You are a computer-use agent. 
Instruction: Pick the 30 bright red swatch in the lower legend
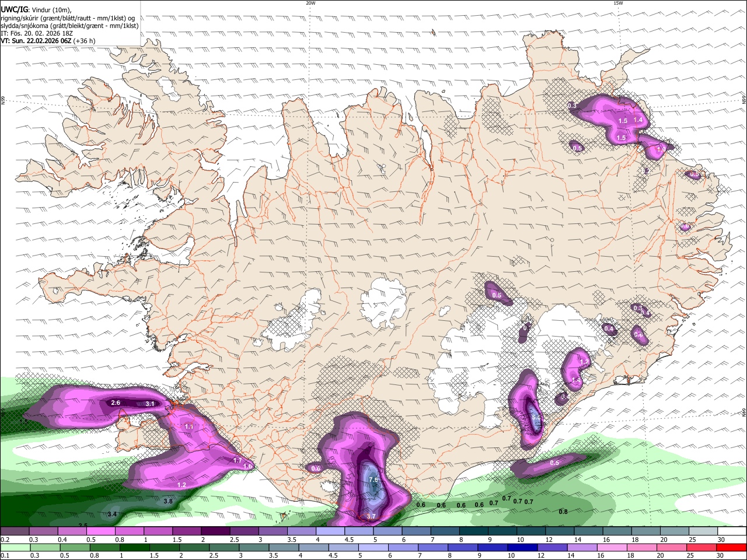731,547
